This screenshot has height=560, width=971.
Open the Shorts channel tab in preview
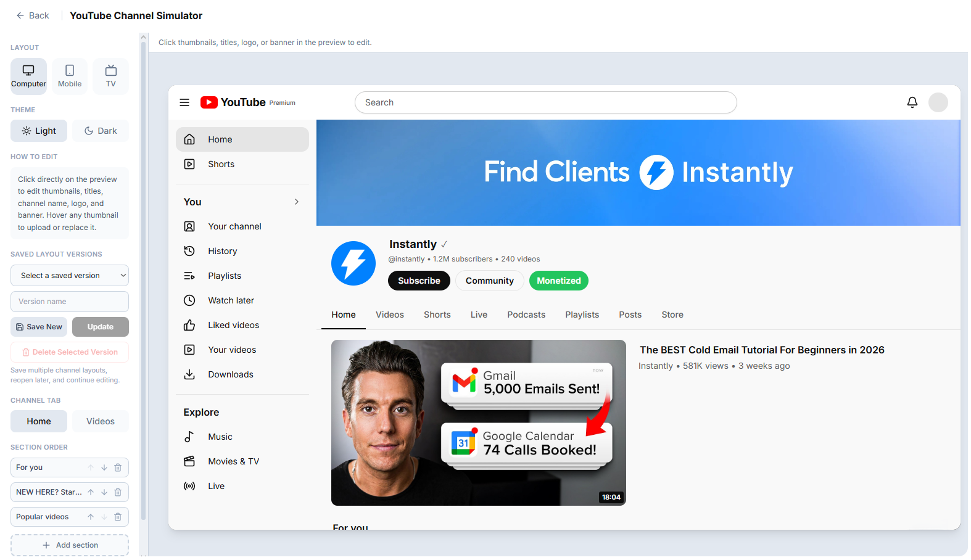point(437,315)
